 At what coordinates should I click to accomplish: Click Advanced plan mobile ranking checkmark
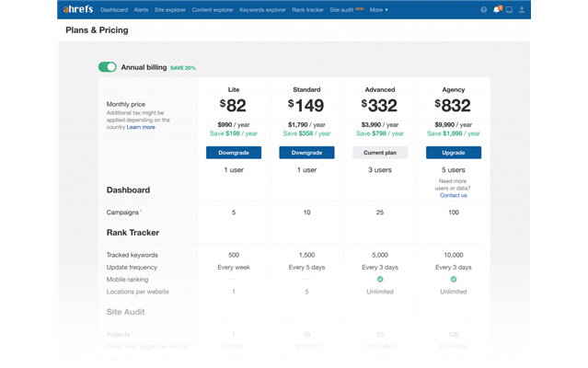[x=380, y=279]
